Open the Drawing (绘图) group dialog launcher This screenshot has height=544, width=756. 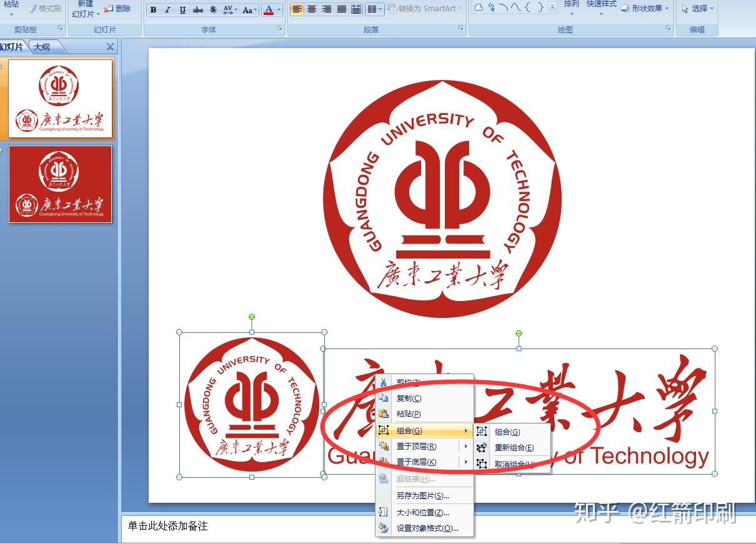[x=668, y=29]
